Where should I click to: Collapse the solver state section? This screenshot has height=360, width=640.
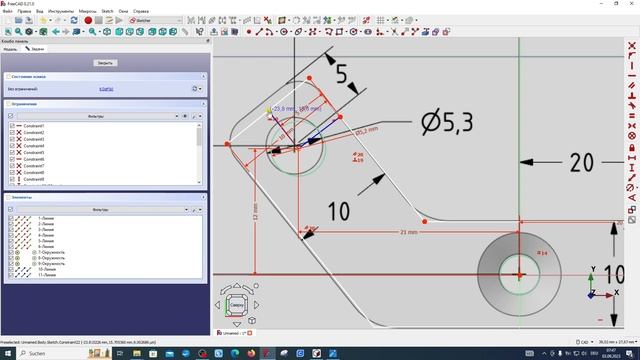[x=203, y=76]
